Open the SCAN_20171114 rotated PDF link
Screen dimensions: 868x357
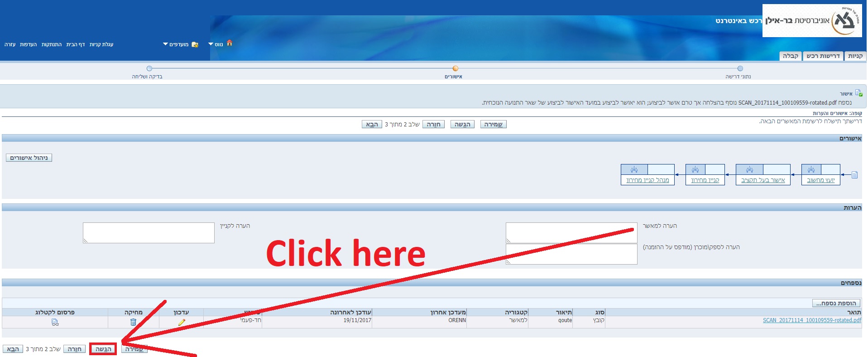click(x=812, y=320)
